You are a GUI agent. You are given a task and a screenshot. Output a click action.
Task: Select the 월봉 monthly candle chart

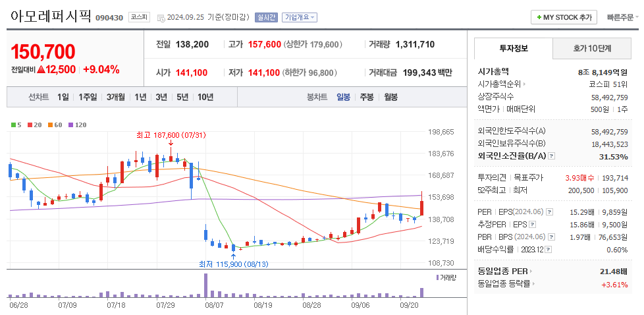coord(390,98)
